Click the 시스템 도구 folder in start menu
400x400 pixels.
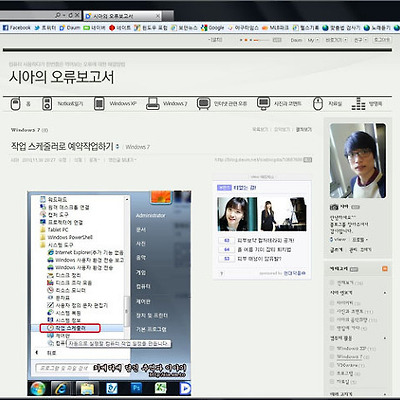pyautogui.click(x=57, y=245)
